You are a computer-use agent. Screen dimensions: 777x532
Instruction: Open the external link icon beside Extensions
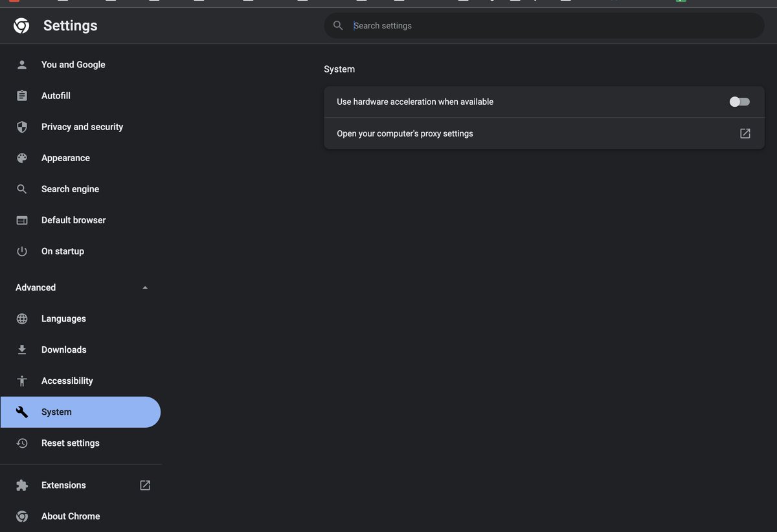pos(144,485)
